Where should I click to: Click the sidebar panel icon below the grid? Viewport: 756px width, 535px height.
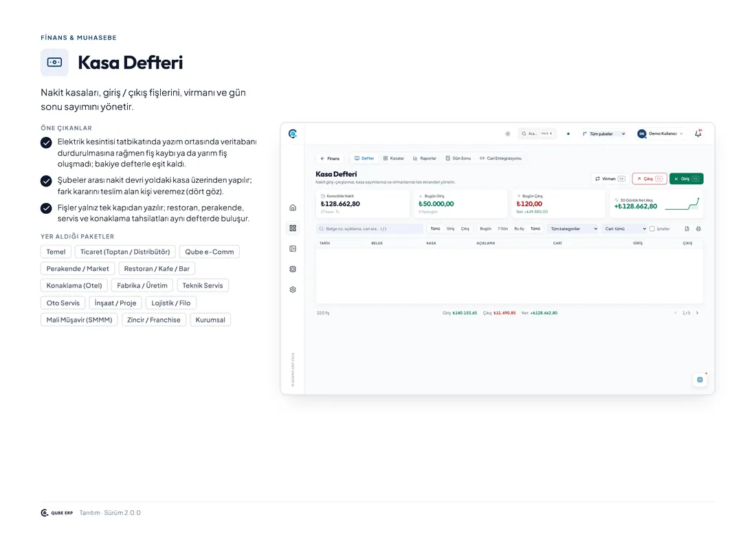[293, 248]
